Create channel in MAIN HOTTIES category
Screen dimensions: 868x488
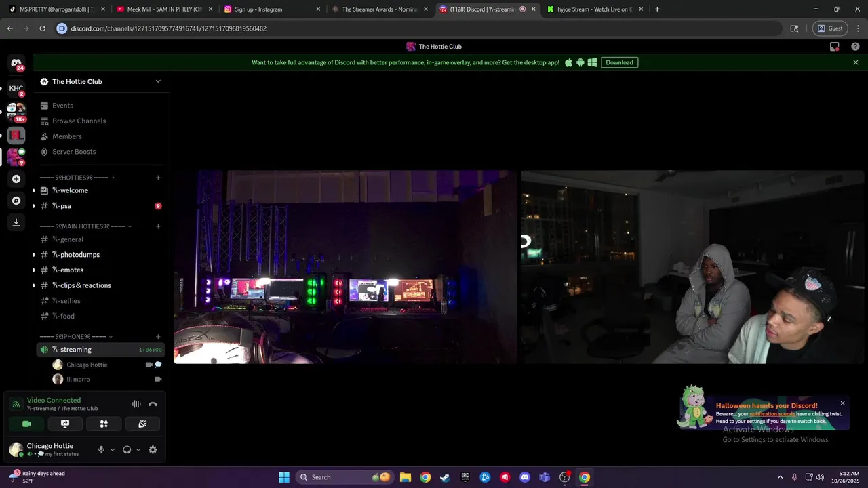point(158,226)
